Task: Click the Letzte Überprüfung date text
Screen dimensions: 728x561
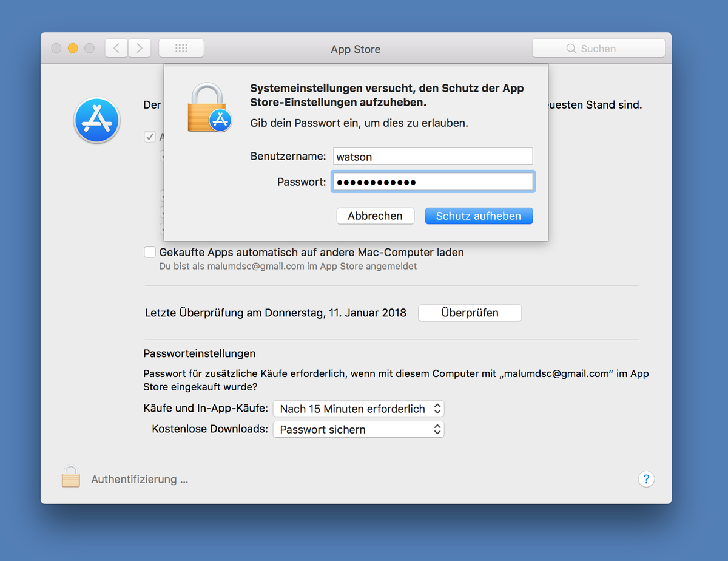Action: 275,313
